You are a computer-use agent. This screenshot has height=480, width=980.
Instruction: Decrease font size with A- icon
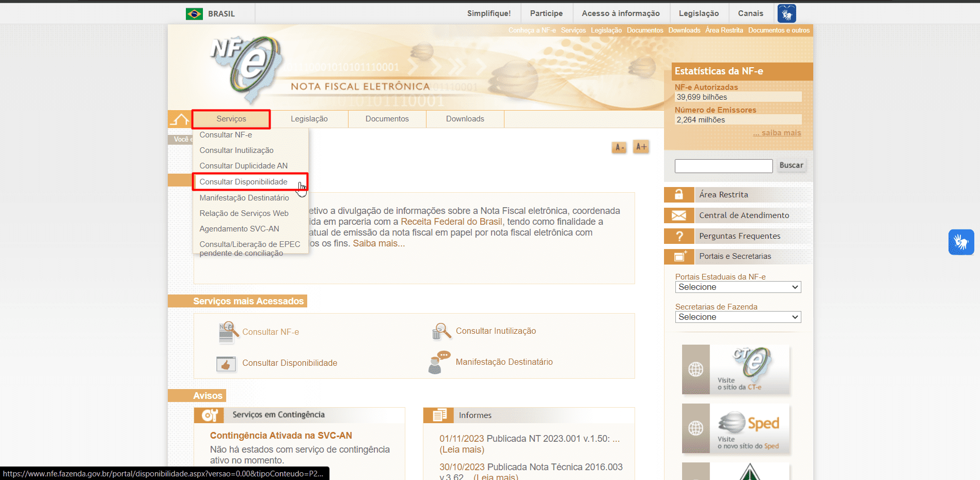(619, 147)
